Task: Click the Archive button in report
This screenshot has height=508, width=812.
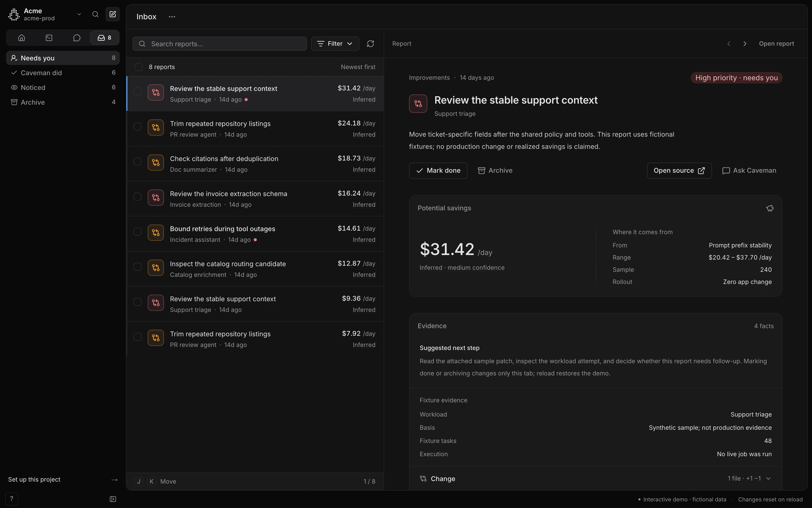Action: 495,171
